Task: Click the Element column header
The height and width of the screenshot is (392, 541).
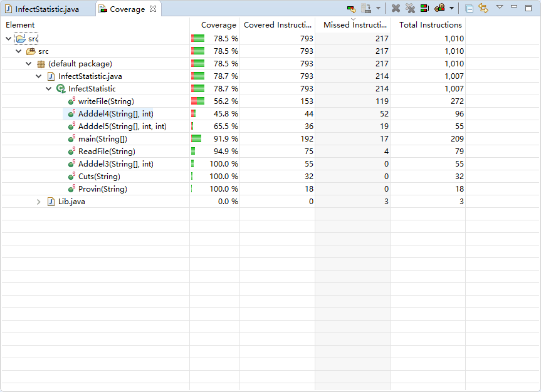Action: [x=95, y=25]
